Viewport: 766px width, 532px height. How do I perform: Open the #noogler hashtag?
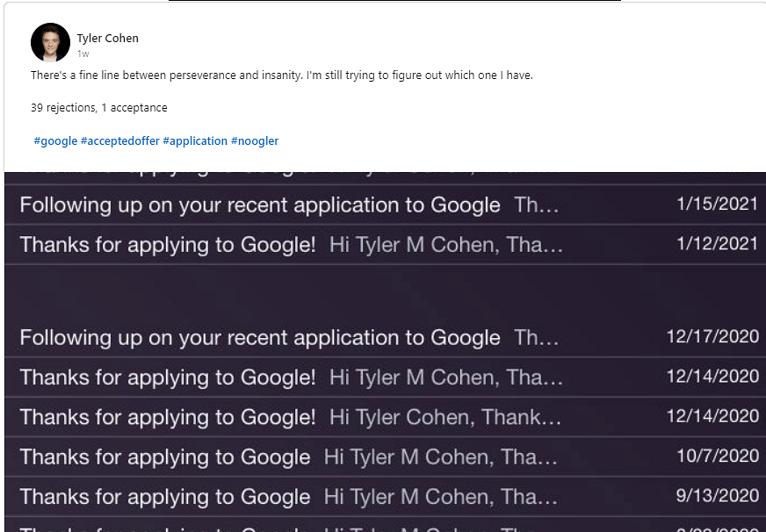tap(255, 141)
